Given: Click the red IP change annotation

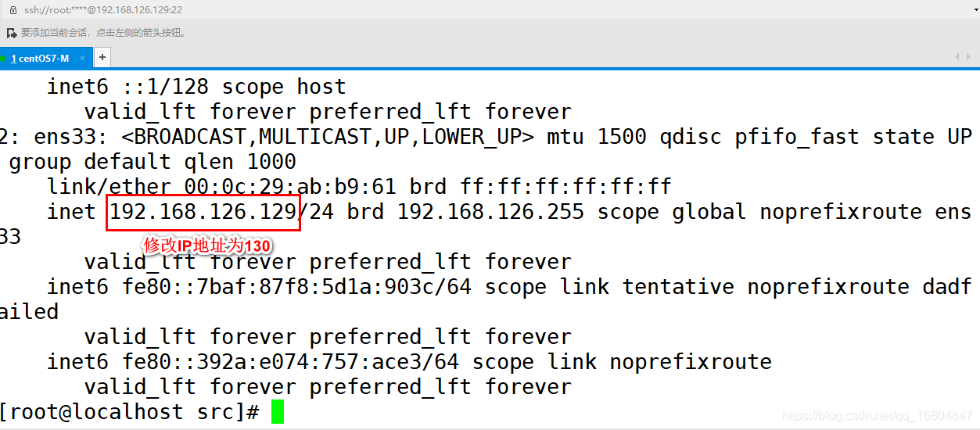Looking at the screenshot, I should tap(207, 245).
